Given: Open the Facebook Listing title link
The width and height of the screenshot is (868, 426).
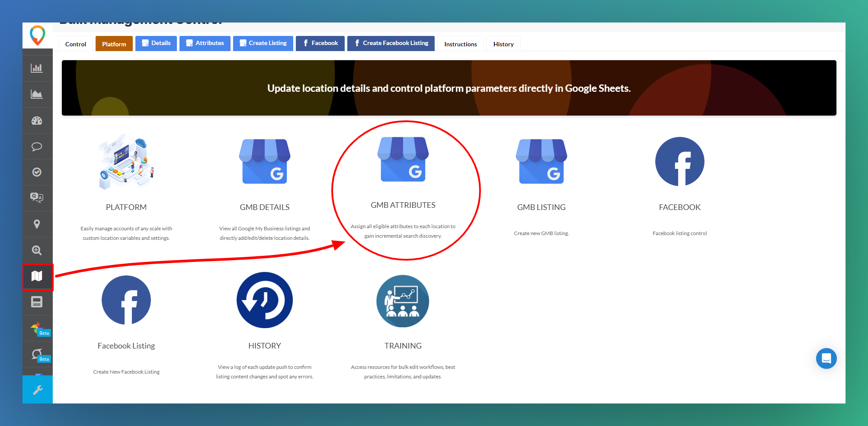Looking at the screenshot, I should [126, 346].
